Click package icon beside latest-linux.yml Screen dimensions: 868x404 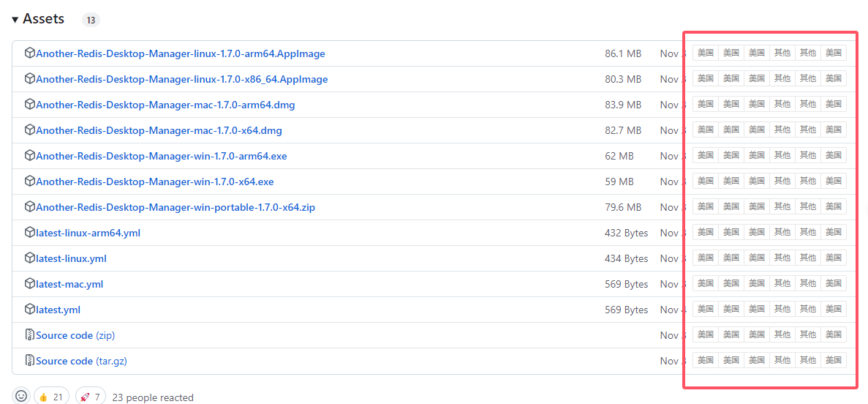tap(30, 258)
